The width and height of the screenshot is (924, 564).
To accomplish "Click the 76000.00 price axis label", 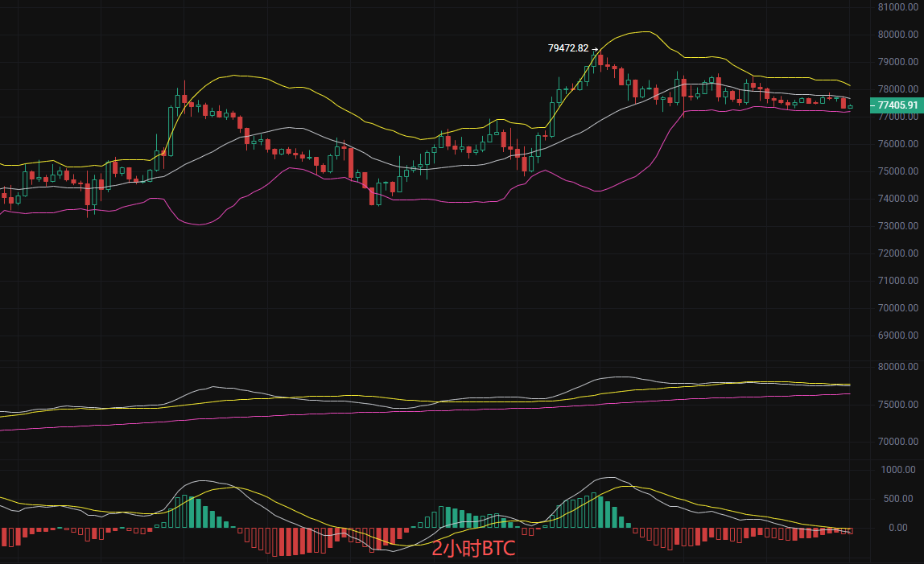I will [898, 144].
